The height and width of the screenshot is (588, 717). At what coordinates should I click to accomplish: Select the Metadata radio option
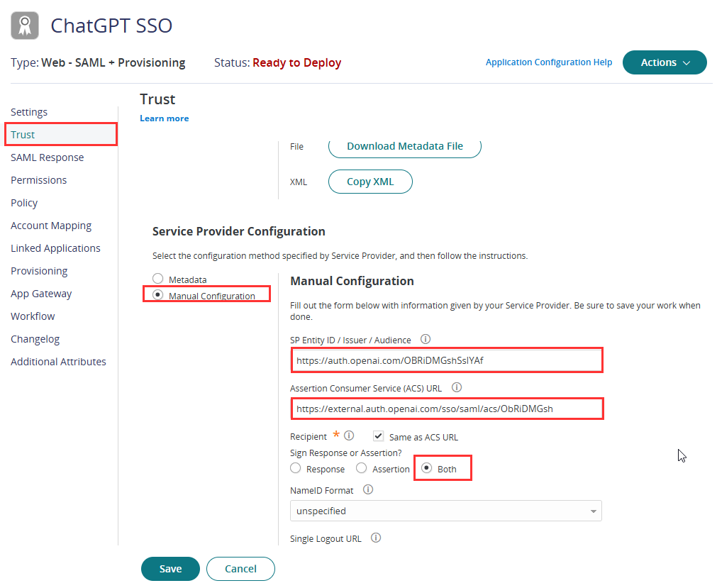(157, 279)
